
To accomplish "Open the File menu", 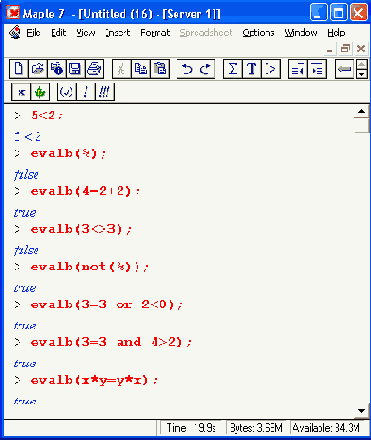I will pyautogui.click(x=33, y=33).
